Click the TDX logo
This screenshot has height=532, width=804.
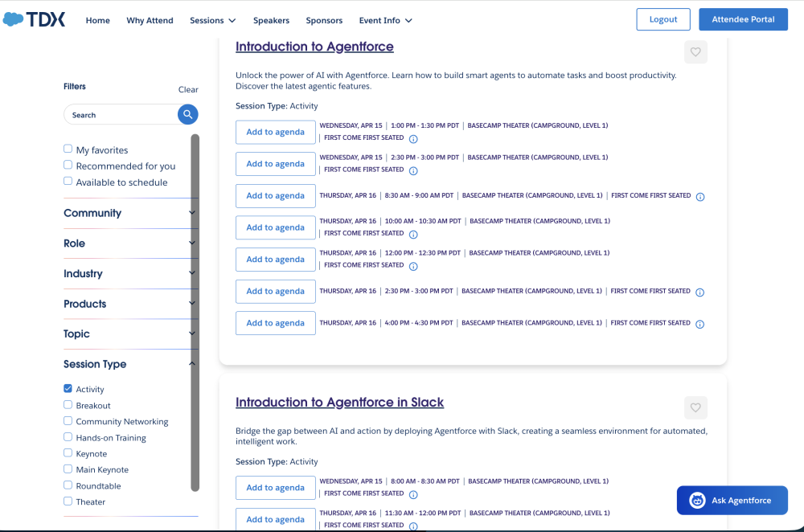pos(34,18)
